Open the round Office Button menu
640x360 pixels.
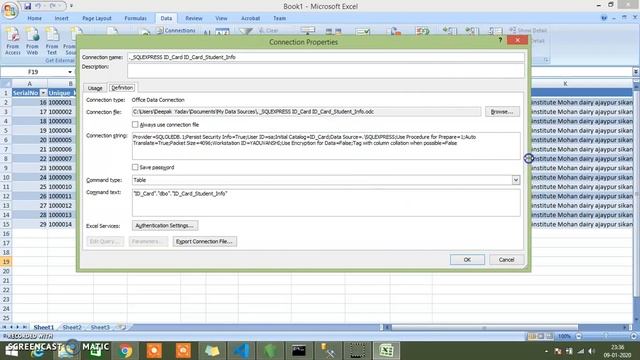pyautogui.click(x=10, y=10)
